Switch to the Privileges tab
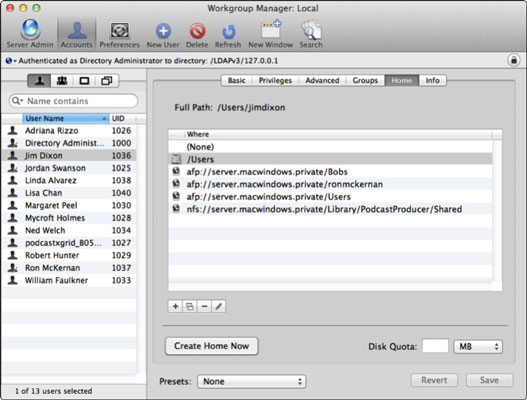This screenshot has width=527, height=400. tap(275, 80)
